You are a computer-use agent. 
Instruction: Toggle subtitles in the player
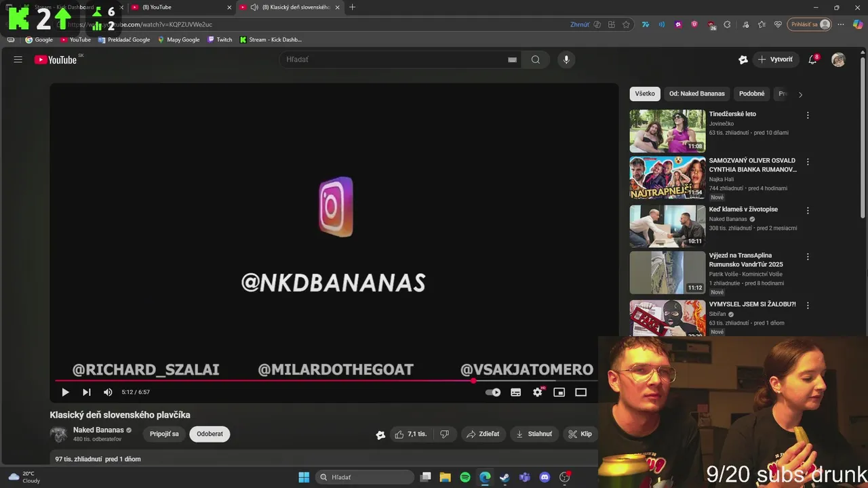[x=516, y=392]
